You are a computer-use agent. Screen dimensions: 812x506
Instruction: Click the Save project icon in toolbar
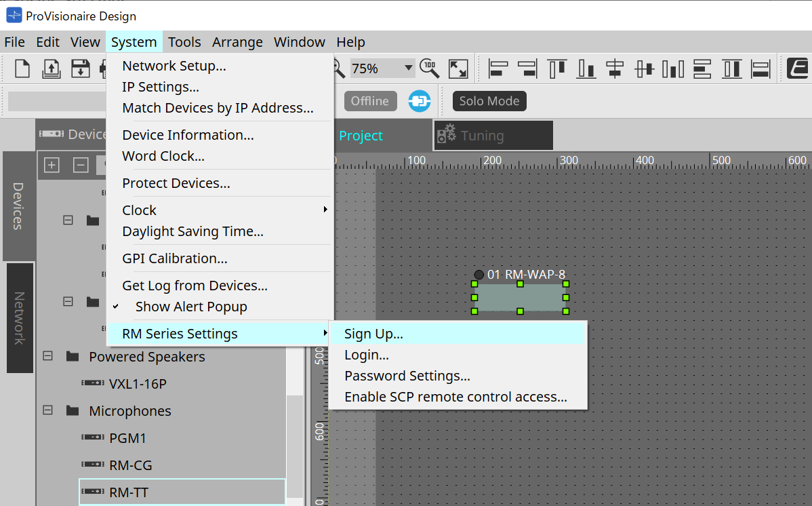pos(81,69)
